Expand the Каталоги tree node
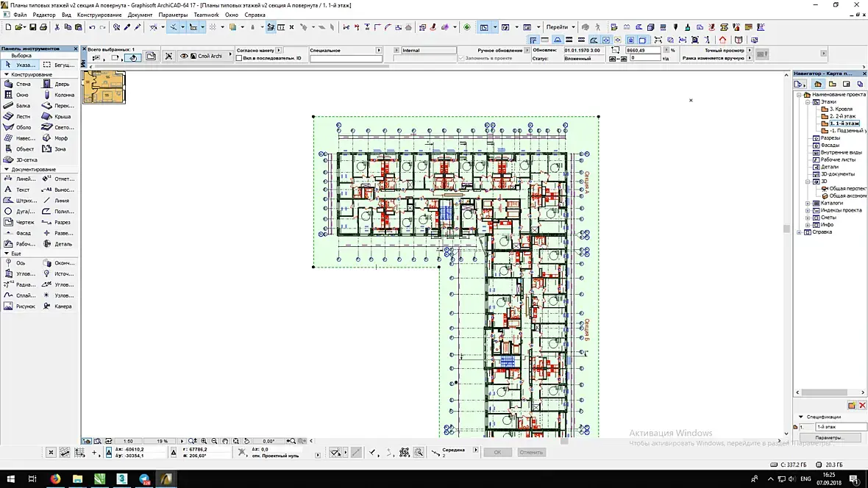 coord(808,203)
